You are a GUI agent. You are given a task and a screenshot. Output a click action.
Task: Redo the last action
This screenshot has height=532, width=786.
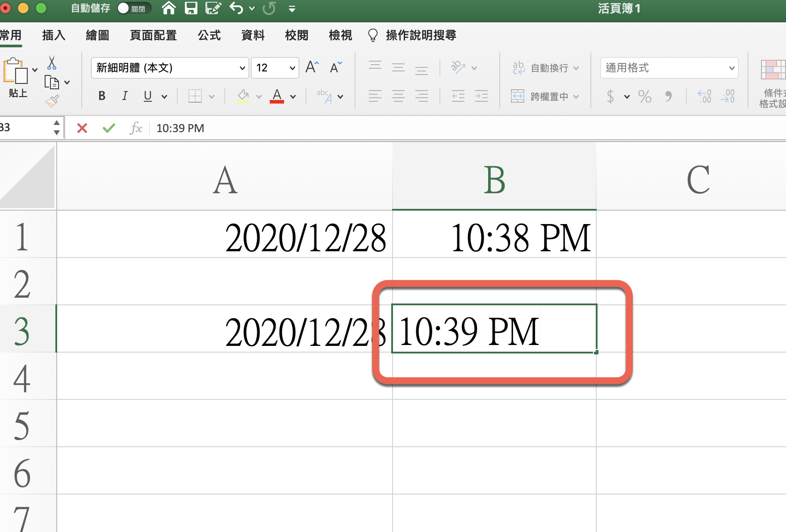[x=269, y=8]
